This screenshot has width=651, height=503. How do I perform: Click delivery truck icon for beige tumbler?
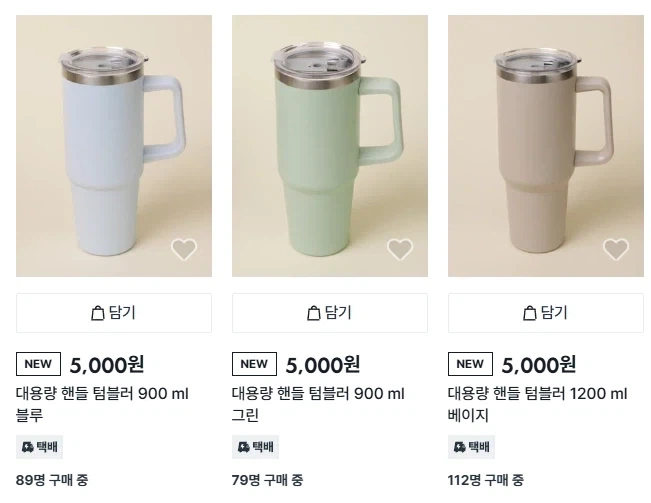[459, 447]
